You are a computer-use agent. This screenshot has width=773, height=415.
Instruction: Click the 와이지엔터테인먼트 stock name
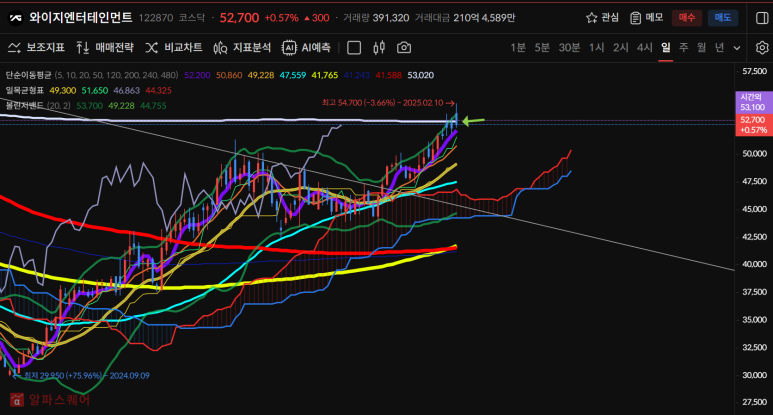click(81, 18)
